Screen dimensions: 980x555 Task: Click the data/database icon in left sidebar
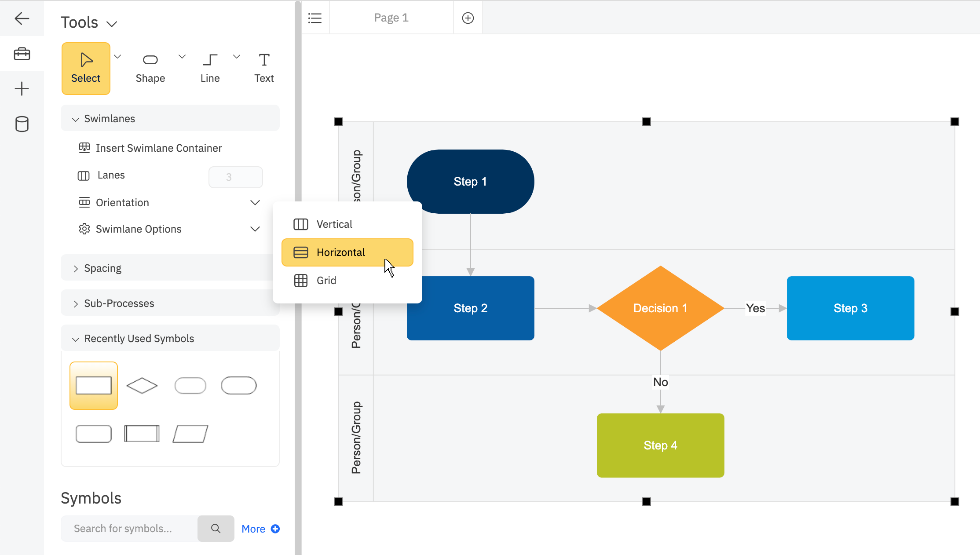(22, 124)
